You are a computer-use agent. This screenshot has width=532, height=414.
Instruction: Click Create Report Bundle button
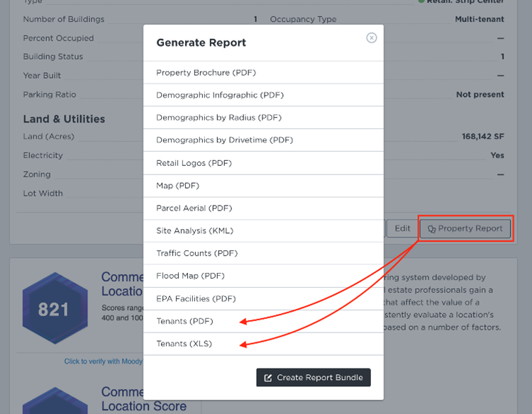pos(314,377)
